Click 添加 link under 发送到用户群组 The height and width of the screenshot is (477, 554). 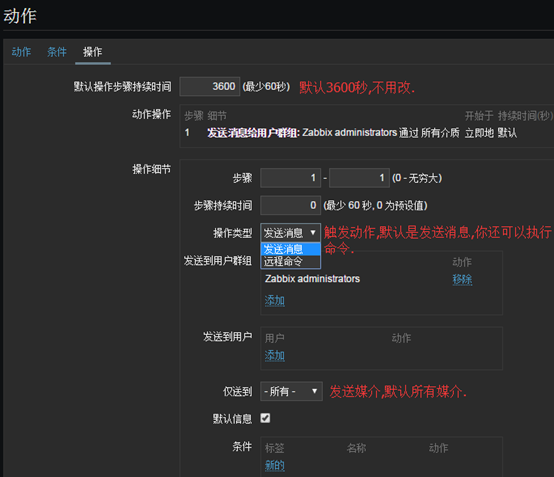(275, 301)
